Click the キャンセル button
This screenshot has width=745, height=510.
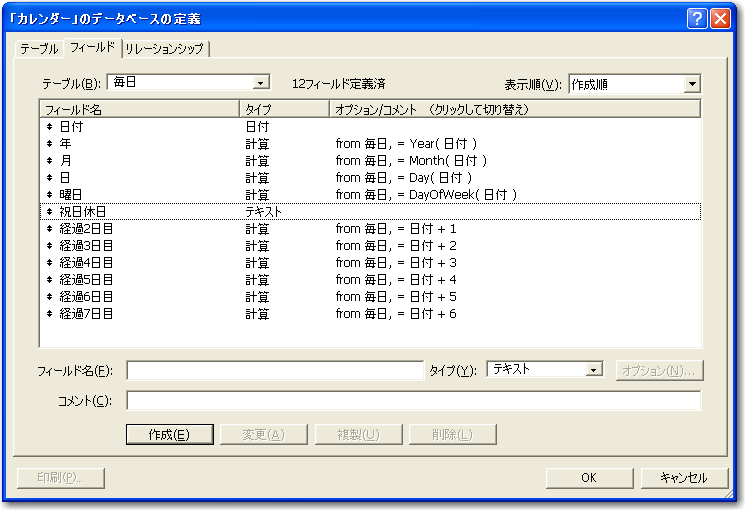(x=683, y=477)
